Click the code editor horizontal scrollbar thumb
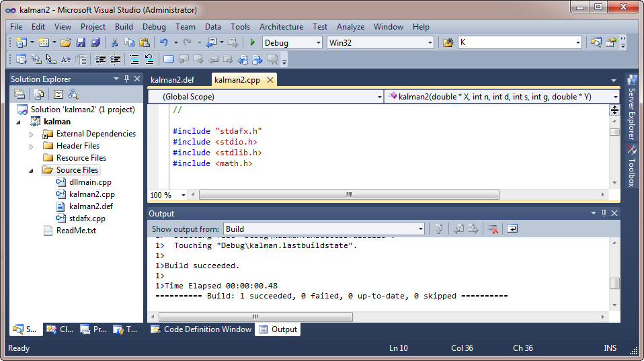Screen dimensions: 644x361 (x=349, y=195)
